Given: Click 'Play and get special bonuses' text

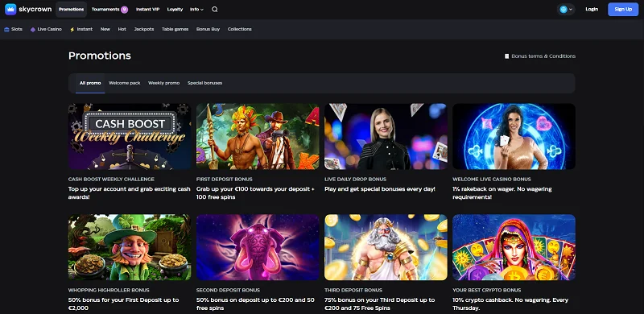Looking at the screenshot, I should point(380,189).
